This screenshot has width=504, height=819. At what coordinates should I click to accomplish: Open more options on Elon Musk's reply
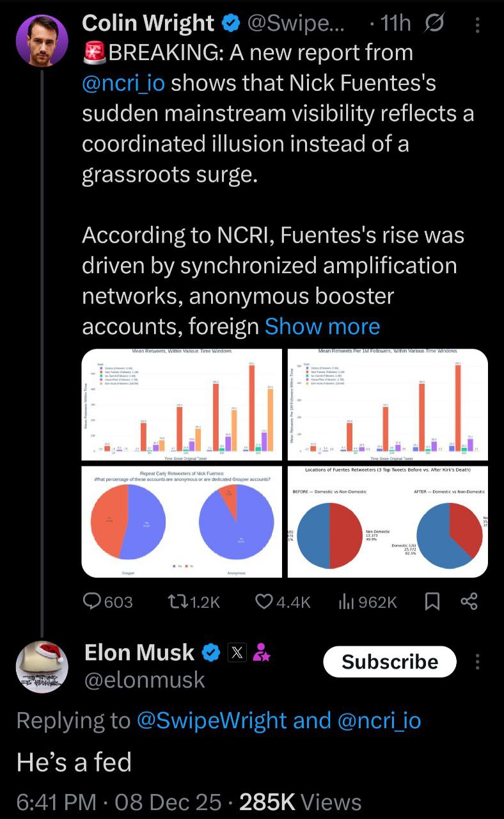[x=477, y=662]
